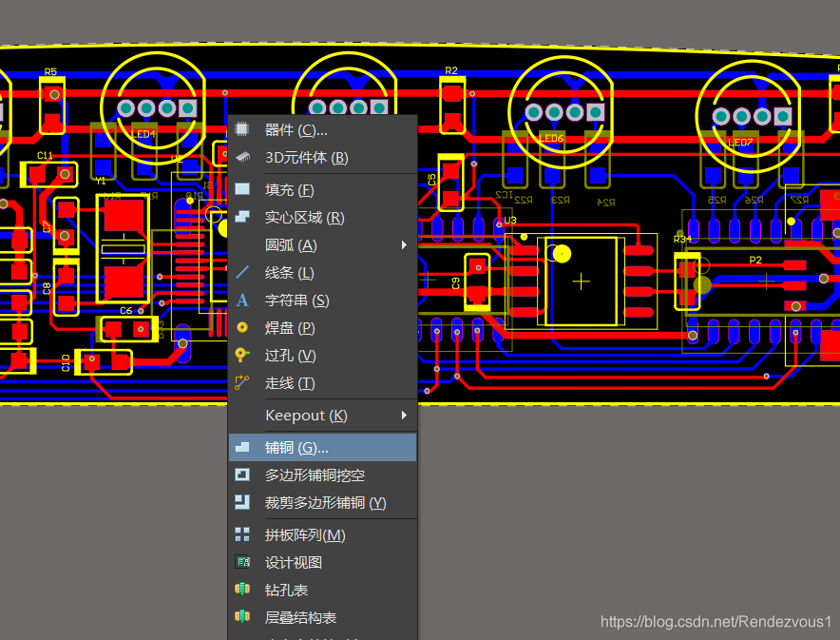Select 铺铜 (G)... polygon pour entry
The height and width of the screenshot is (640, 840).
322,447
